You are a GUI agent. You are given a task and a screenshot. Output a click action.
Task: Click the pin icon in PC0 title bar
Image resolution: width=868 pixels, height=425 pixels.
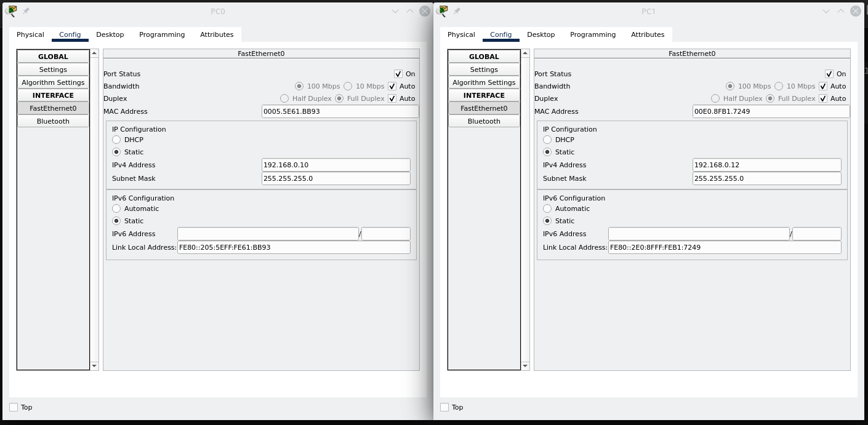(x=26, y=11)
